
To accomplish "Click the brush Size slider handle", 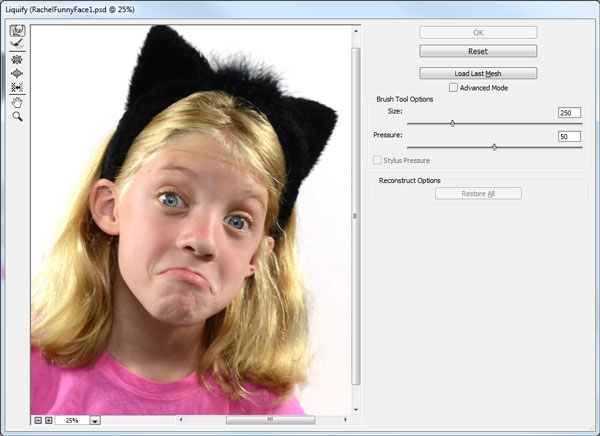I will point(453,123).
